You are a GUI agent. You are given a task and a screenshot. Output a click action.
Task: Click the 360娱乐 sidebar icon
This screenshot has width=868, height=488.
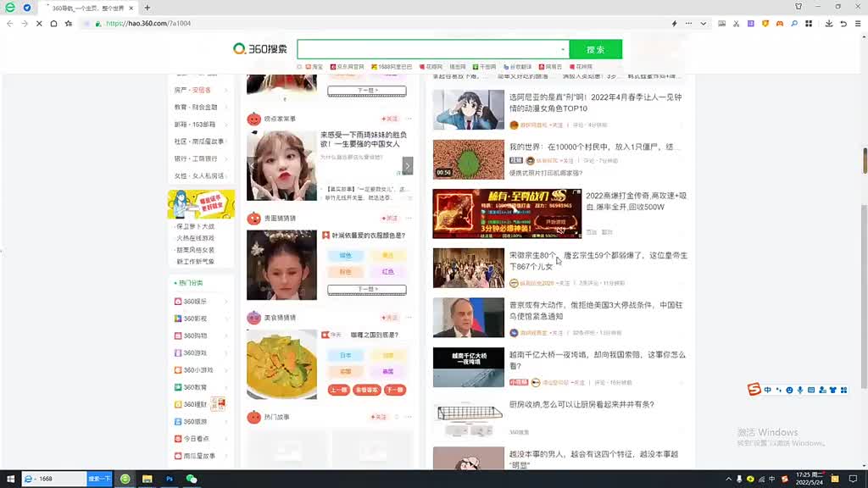pos(177,302)
